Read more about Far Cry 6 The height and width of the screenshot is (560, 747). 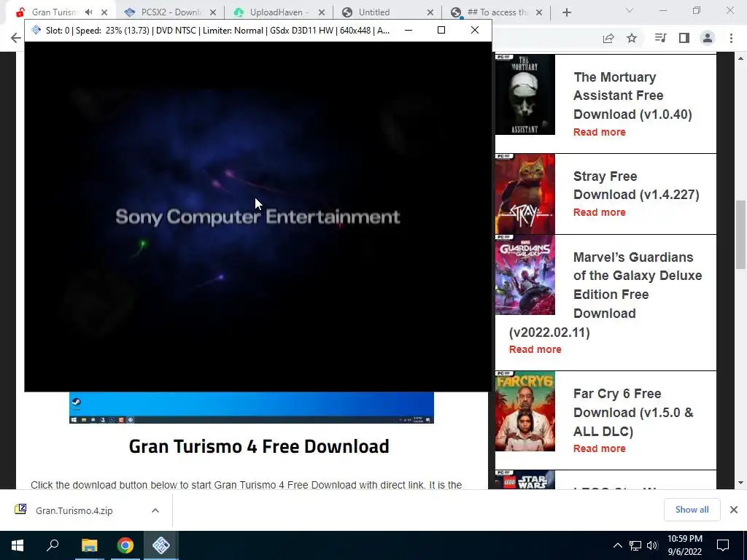pos(600,448)
